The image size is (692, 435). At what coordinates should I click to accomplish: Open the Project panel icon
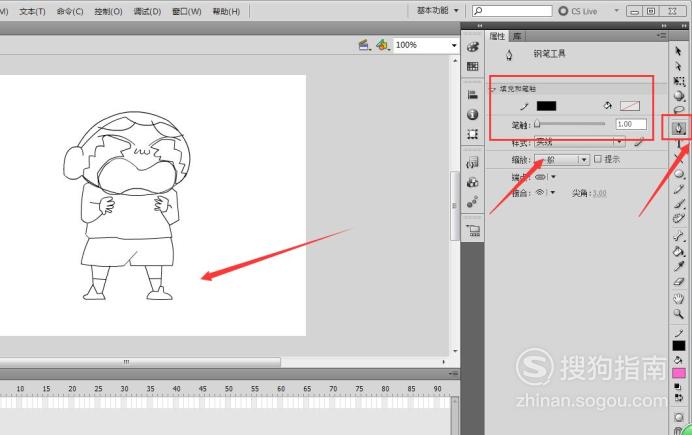(x=474, y=230)
